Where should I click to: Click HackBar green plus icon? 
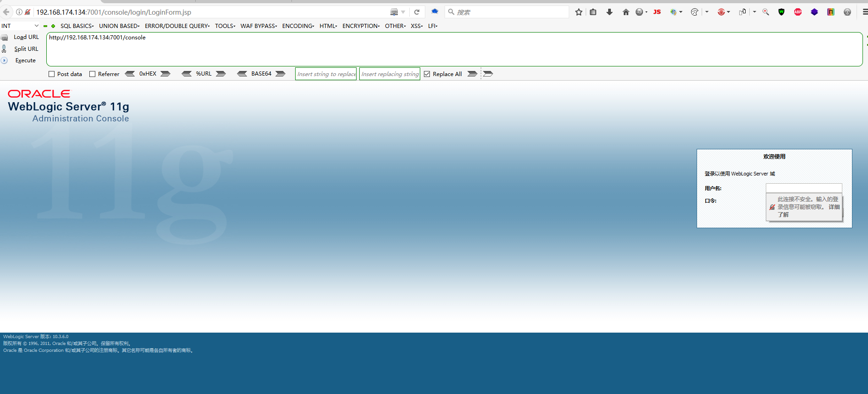click(53, 26)
